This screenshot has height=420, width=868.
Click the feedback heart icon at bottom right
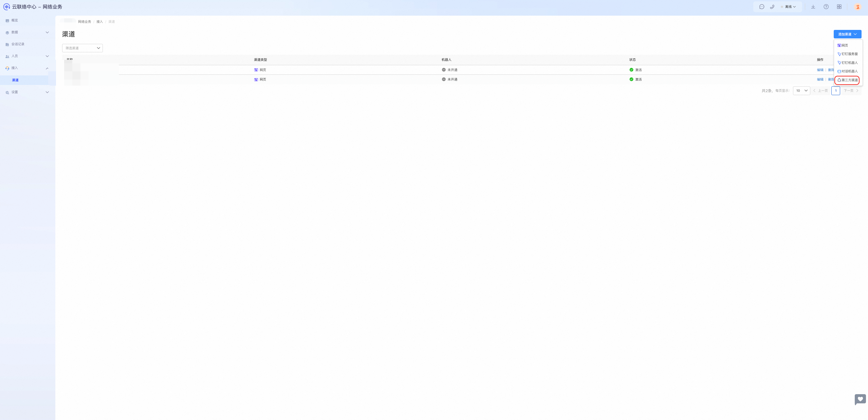tap(860, 399)
